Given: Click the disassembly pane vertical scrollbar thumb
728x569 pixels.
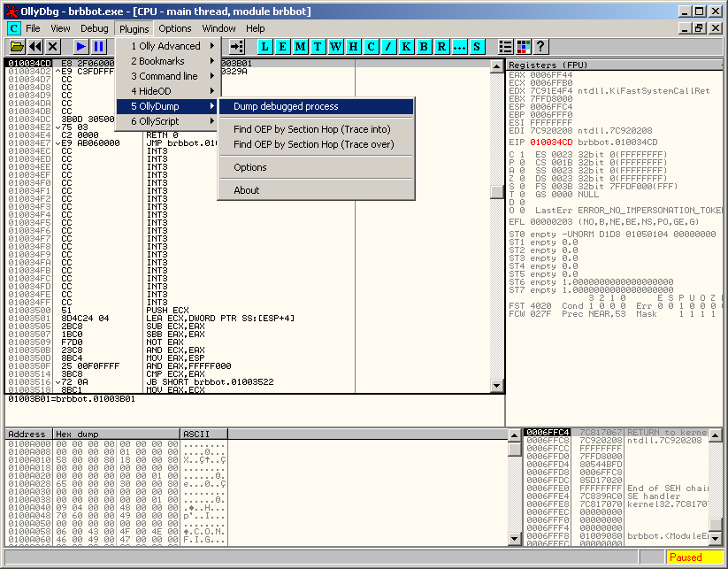Looking at the screenshot, I should [x=497, y=192].
